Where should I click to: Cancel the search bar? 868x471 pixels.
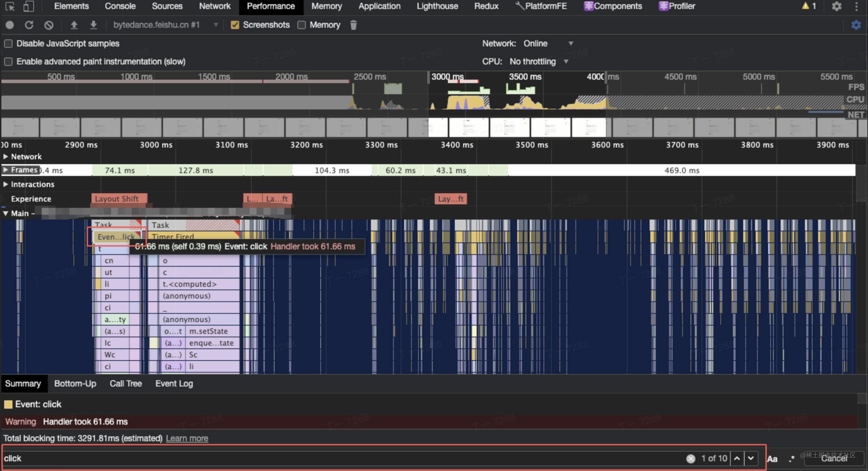tap(834, 459)
